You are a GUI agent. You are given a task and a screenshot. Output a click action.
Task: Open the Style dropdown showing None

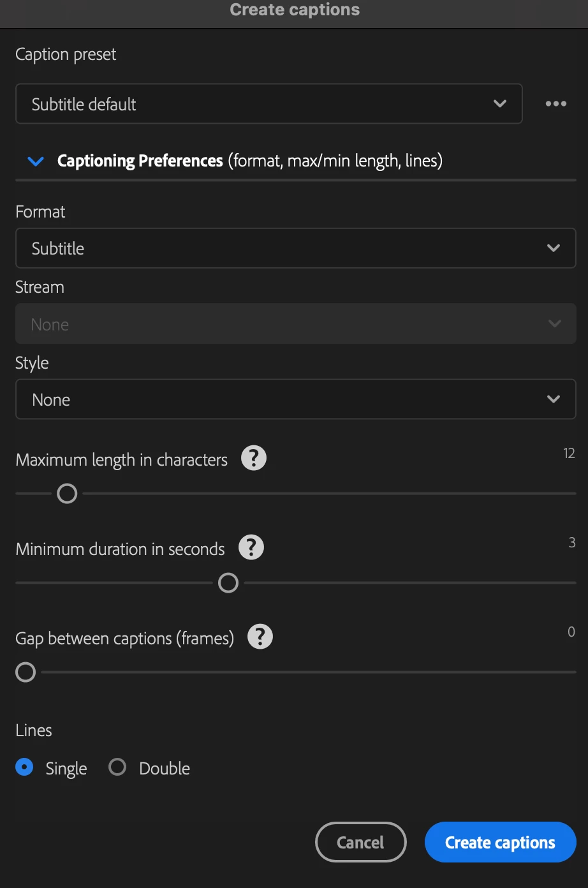coord(295,399)
